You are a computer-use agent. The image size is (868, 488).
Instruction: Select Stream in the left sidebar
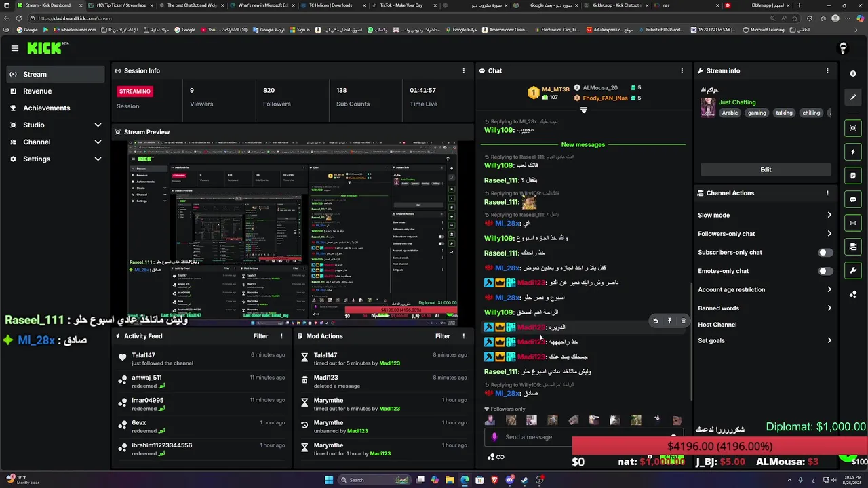click(x=56, y=75)
